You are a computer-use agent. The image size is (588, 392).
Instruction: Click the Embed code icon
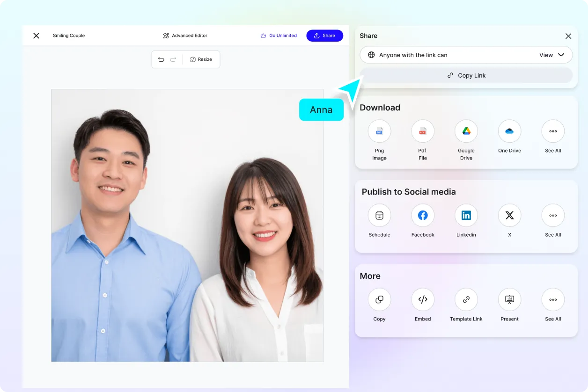[423, 300]
